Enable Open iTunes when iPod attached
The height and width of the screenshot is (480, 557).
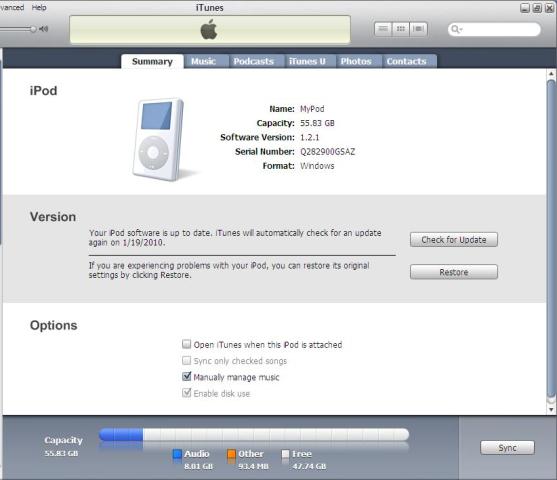coord(186,344)
